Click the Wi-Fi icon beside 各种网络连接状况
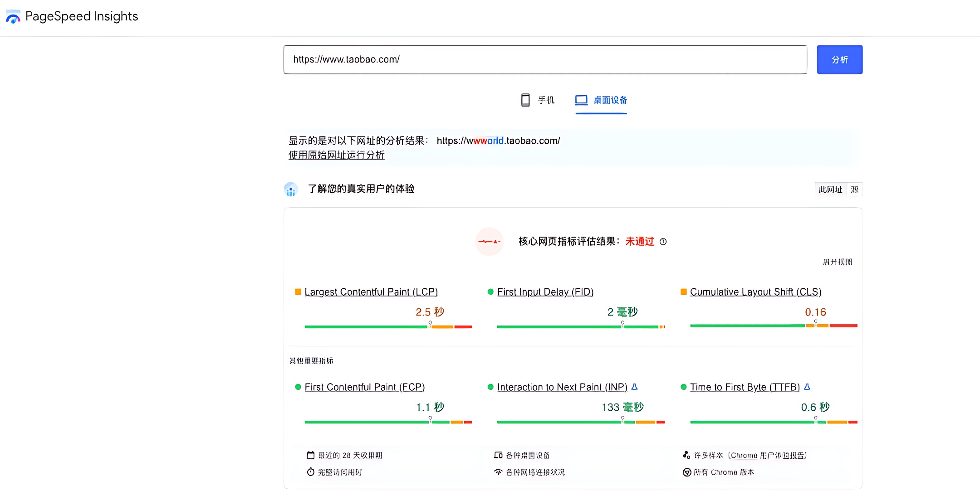Screen dimensions: 980x496 pyautogui.click(x=498, y=472)
